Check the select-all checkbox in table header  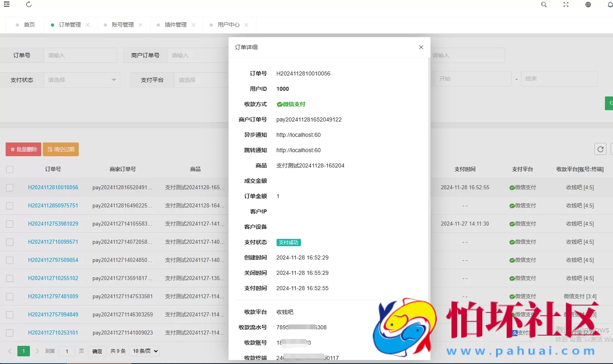click(10, 169)
